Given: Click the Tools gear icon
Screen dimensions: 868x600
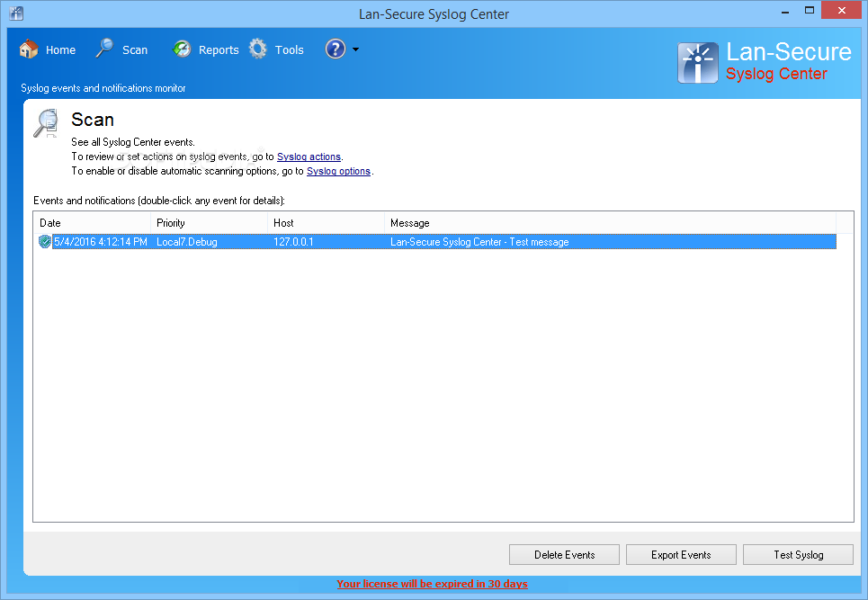Looking at the screenshot, I should pyautogui.click(x=258, y=49).
